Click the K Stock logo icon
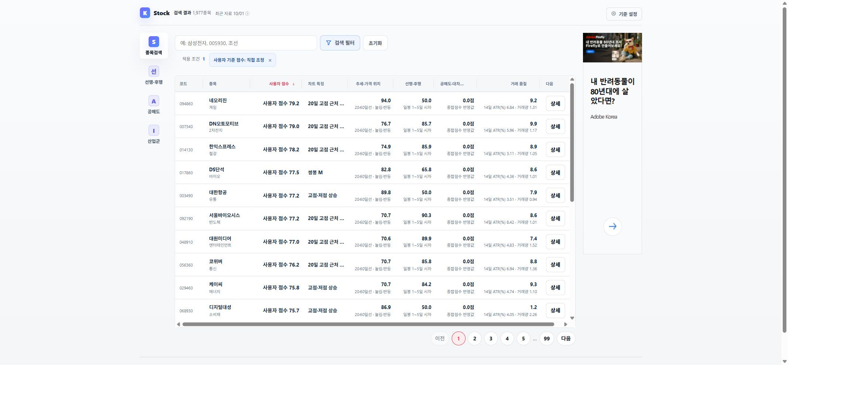 (145, 13)
